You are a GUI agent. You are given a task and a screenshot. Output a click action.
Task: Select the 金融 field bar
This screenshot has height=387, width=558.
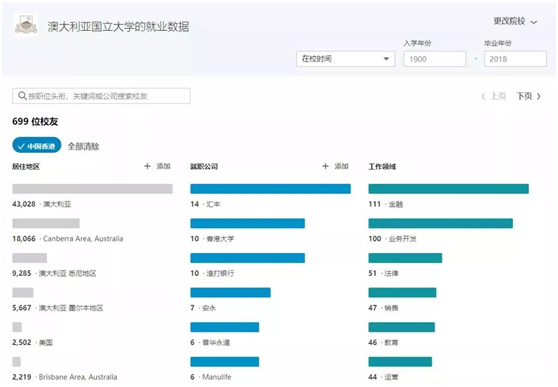pos(448,189)
